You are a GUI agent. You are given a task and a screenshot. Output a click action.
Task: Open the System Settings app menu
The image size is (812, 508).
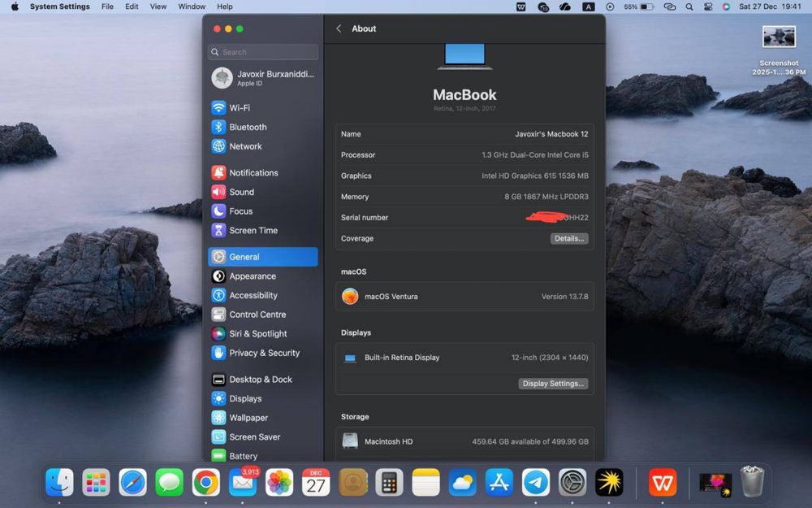(x=59, y=7)
